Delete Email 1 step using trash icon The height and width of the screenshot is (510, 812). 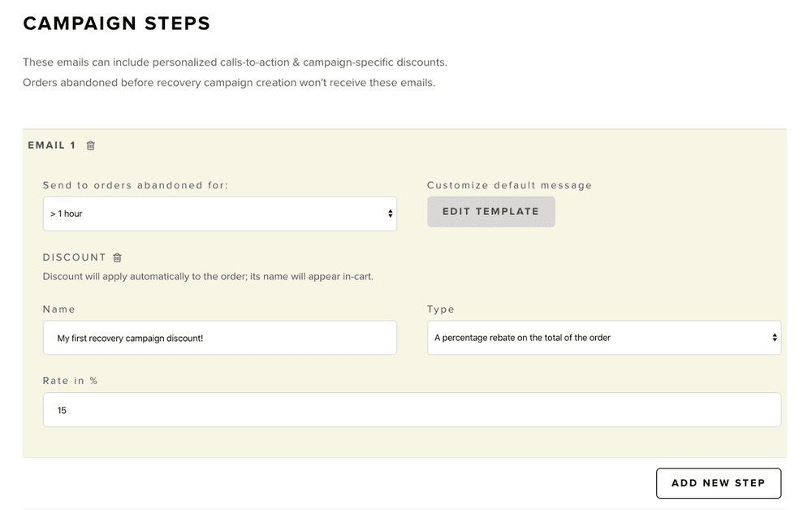pyautogui.click(x=91, y=145)
